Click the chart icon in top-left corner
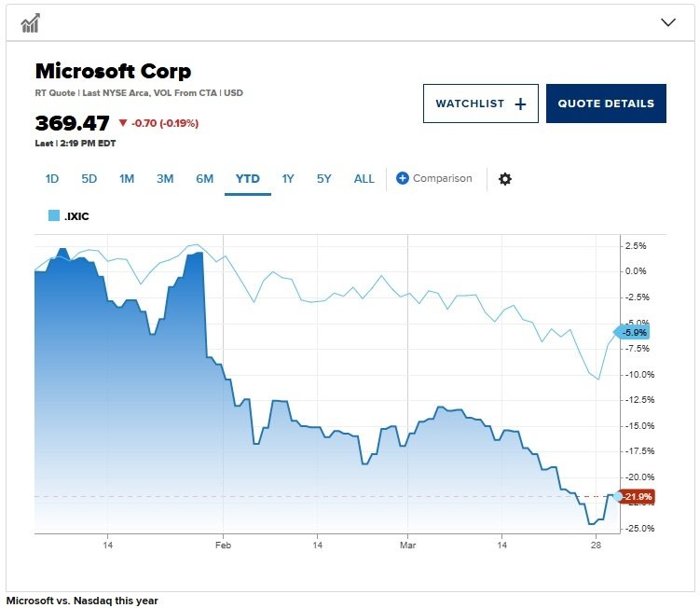The image size is (700, 608). 30,22
